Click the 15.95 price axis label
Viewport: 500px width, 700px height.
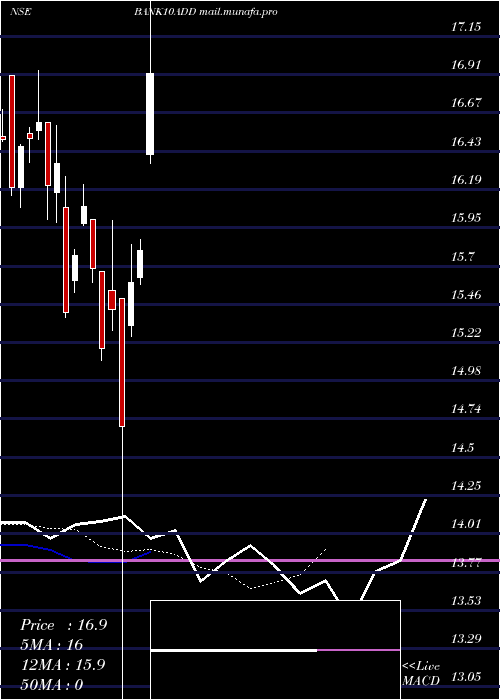point(466,218)
